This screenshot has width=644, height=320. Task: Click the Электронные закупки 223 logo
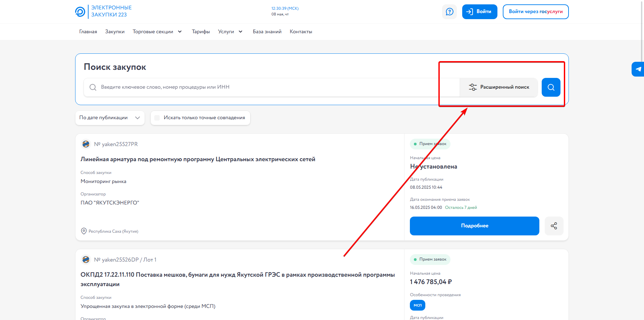pyautogui.click(x=103, y=11)
